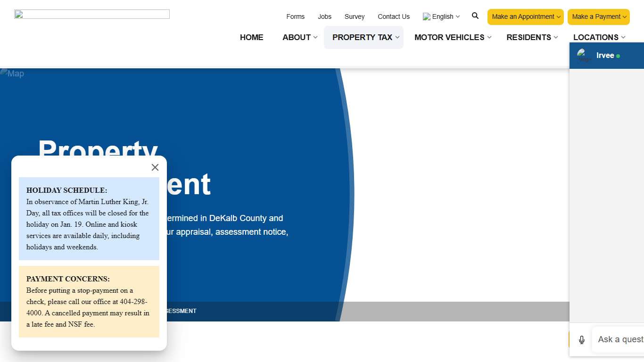Click the Make an Appointment button
This screenshot has width=644, height=362.
click(522, 16)
